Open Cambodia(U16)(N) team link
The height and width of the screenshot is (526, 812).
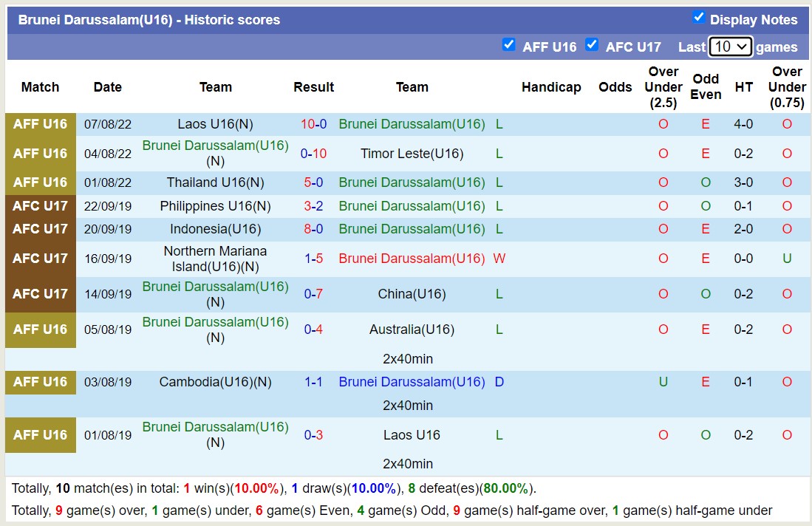(x=215, y=382)
